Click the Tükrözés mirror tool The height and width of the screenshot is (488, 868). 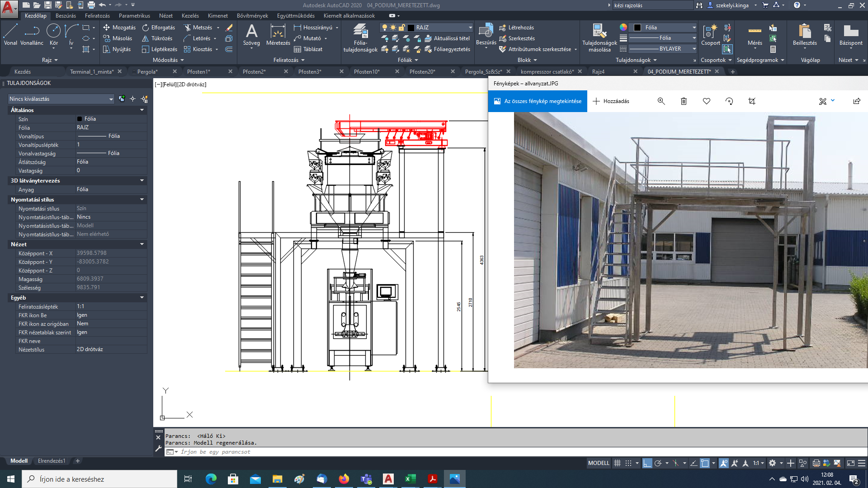point(157,38)
